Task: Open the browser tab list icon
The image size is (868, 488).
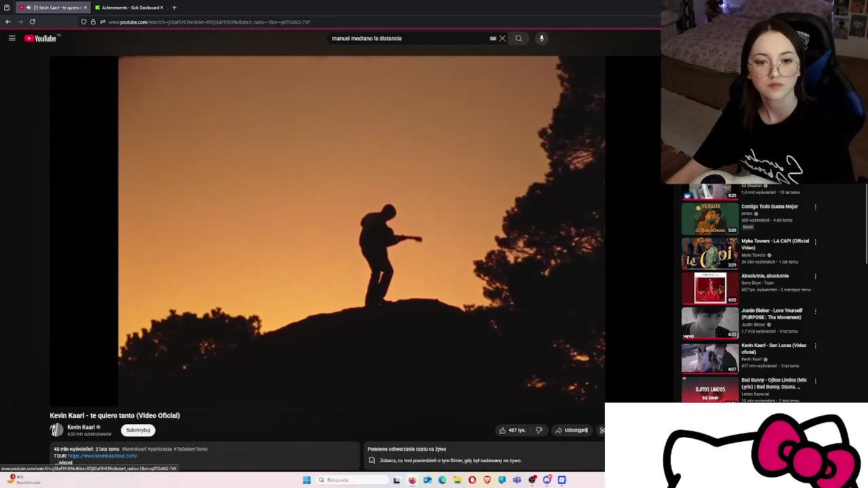Action: (7, 7)
